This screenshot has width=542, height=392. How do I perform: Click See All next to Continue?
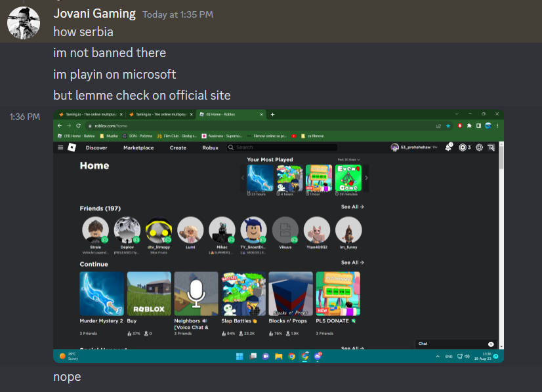pos(352,262)
